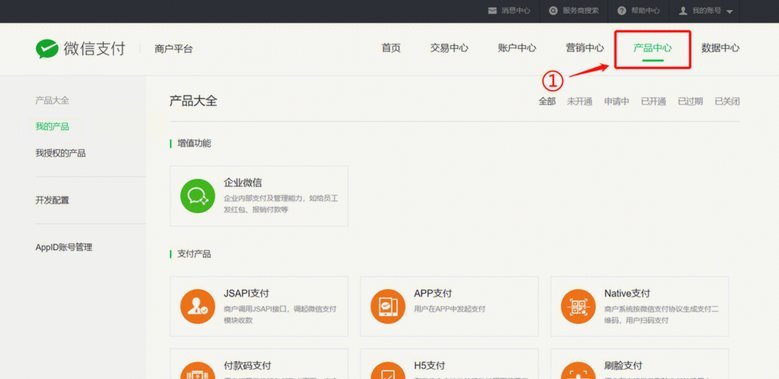Click the 商户平台 label
This screenshot has width=779, height=379.
[173, 49]
